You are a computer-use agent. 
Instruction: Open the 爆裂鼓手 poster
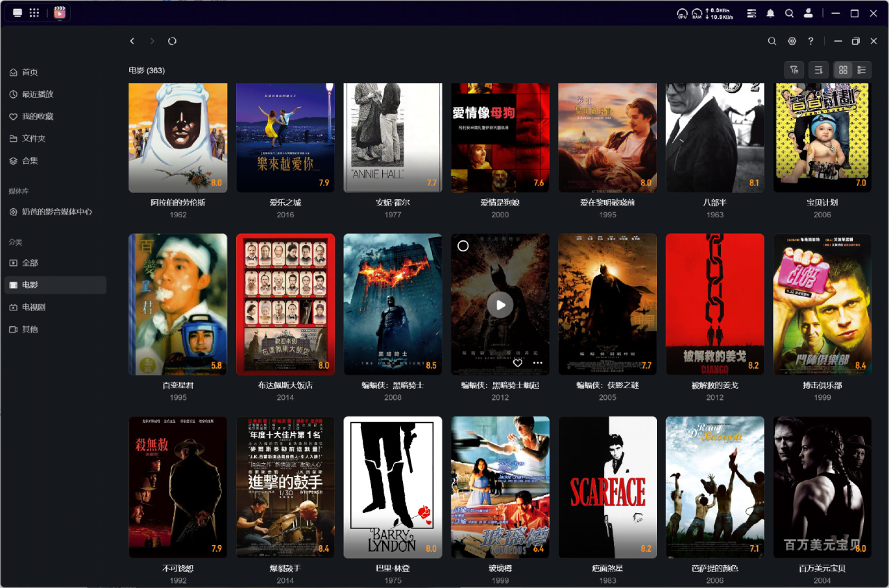[285, 487]
